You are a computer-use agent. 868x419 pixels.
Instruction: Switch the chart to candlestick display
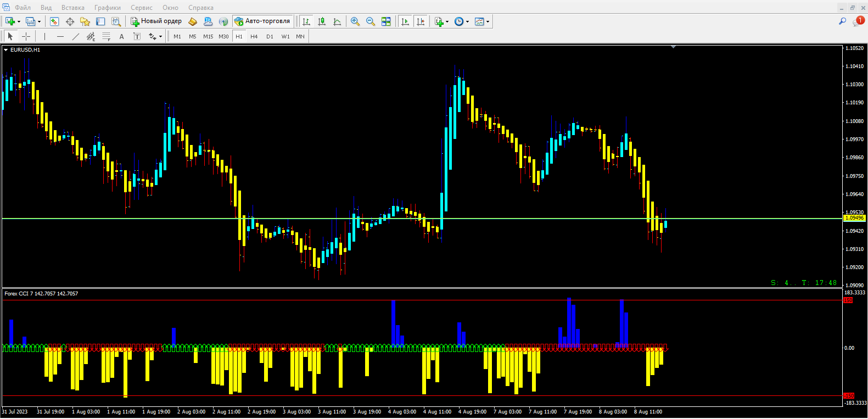(x=322, y=21)
